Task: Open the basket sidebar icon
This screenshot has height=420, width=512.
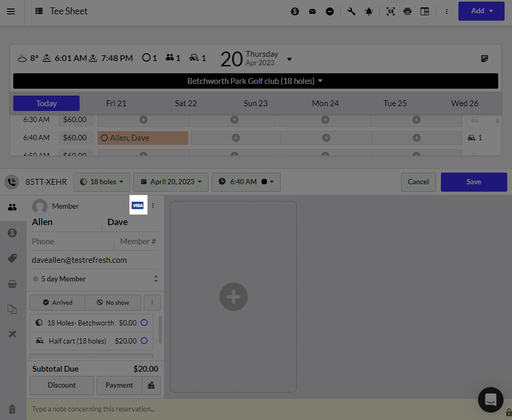Action: (12, 284)
